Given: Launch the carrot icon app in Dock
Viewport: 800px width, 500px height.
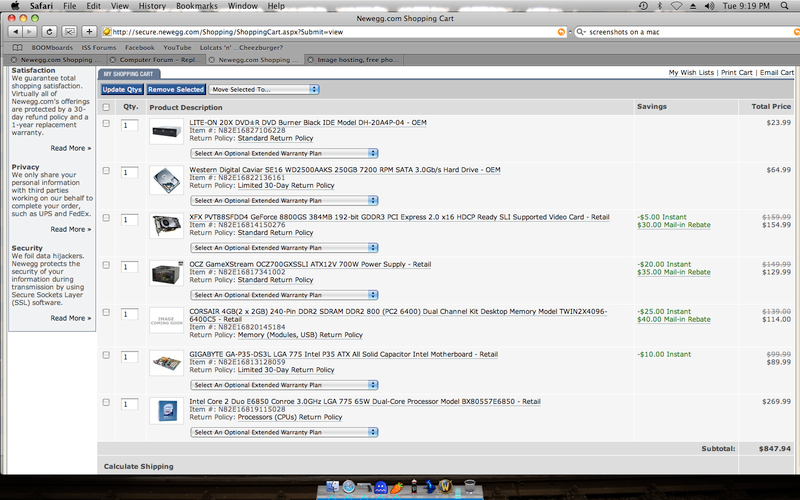Looking at the screenshot, I should tap(396, 488).
